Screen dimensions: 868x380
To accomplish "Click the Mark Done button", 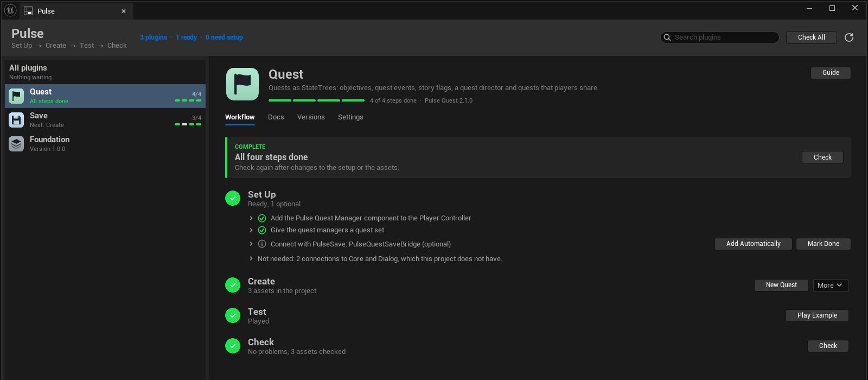I will [x=824, y=244].
